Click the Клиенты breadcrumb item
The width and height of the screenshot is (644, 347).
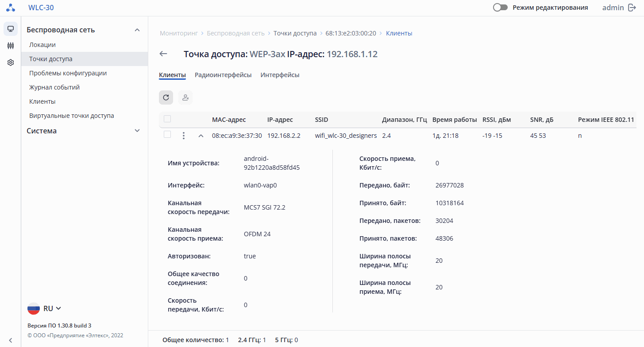(x=399, y=33)
